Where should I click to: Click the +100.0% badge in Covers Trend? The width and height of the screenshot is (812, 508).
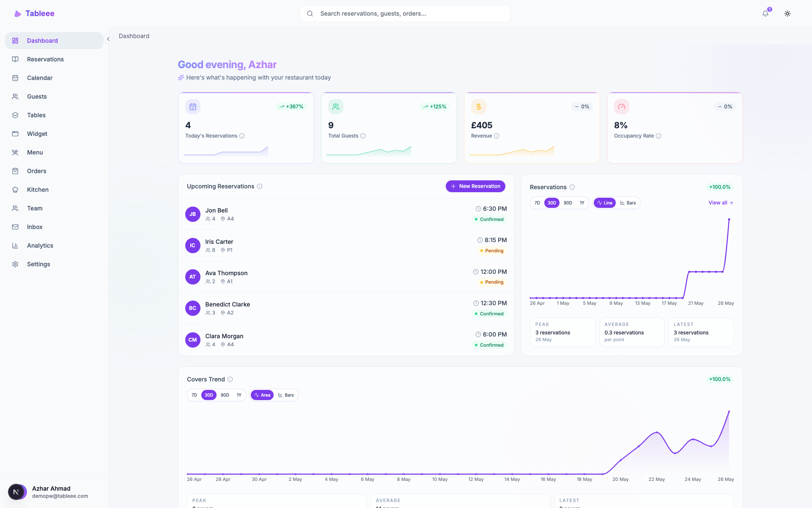pos(720,379)
